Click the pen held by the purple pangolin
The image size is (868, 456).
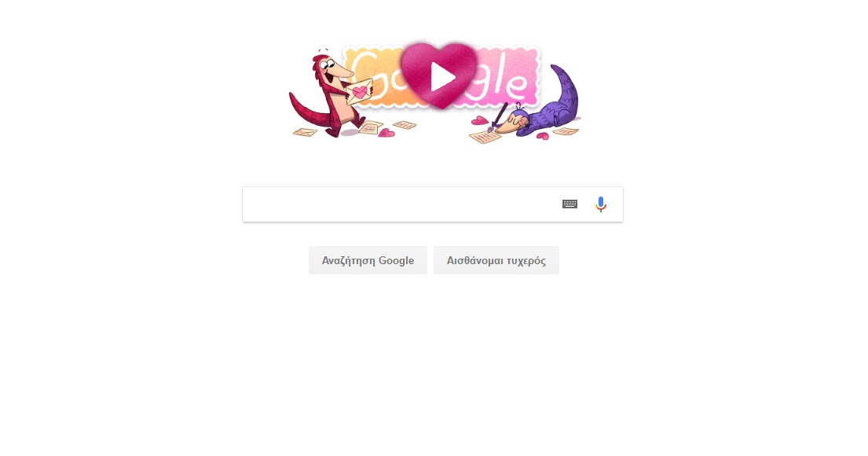[x=499, y=117]
